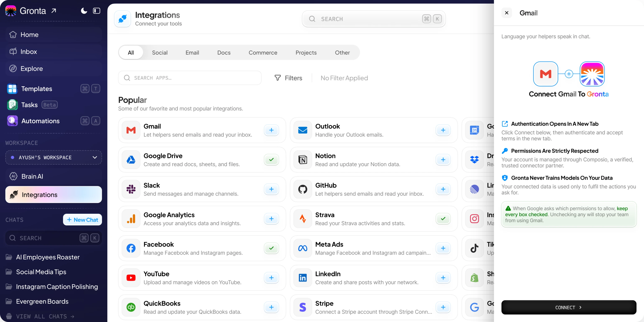Switch to the Projects category tab
This screenshot has height=322, width=644.
point(306,52)
